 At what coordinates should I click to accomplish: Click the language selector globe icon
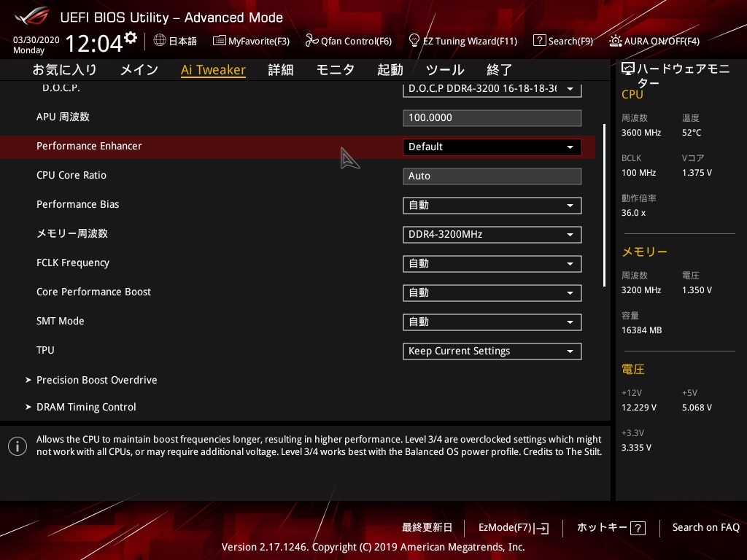(160, 41)
